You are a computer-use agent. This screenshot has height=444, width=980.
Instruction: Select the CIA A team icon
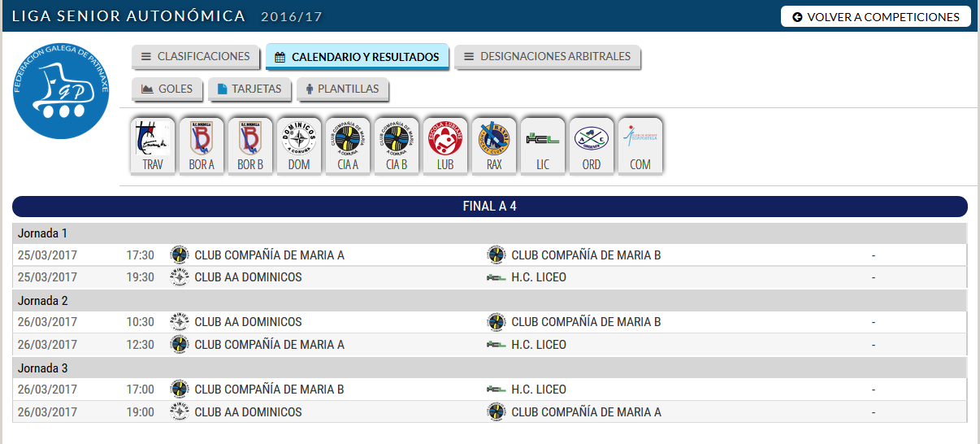point(348,146)
